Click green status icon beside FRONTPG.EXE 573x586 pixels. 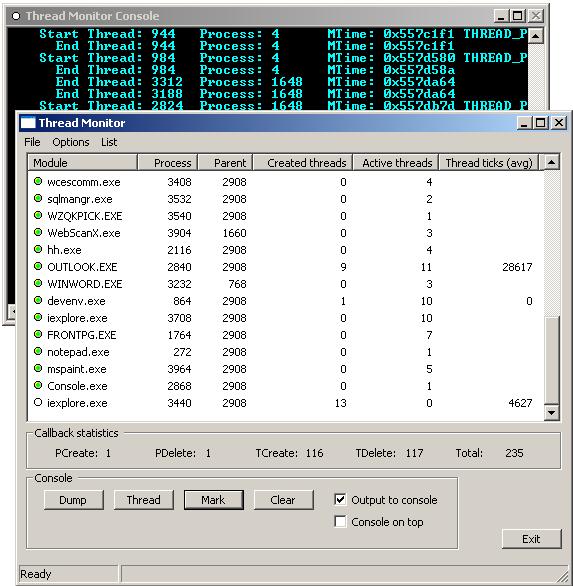pyautogui.click(x=38, y=334)
